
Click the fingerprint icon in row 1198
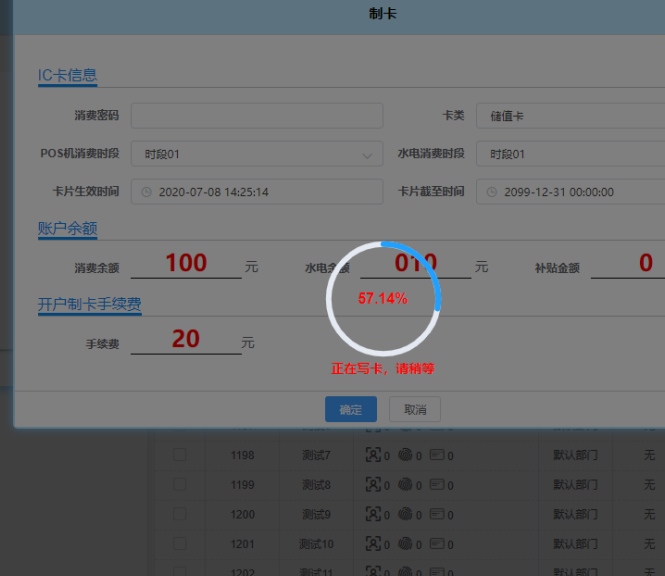tap(405, 455)
